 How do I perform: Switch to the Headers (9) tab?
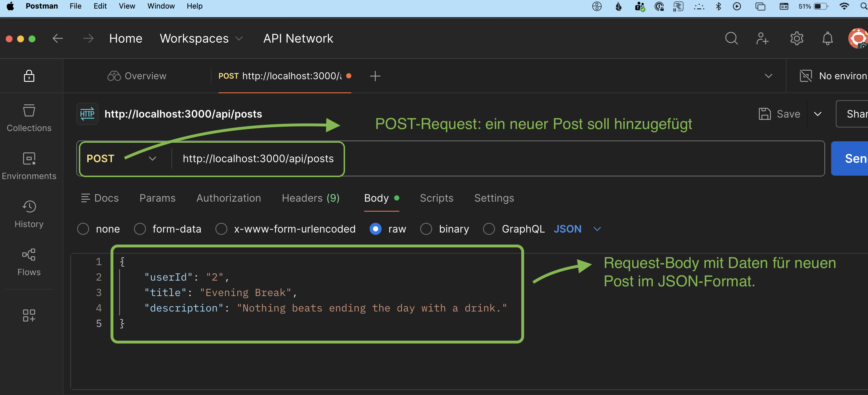(x=310, y=198)
